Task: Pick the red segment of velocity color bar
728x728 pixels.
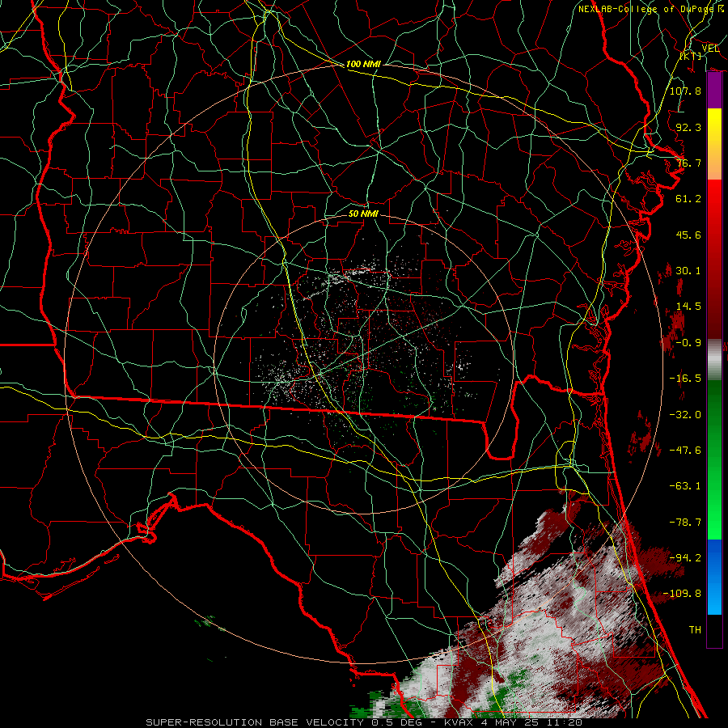Action: (714, 259)
